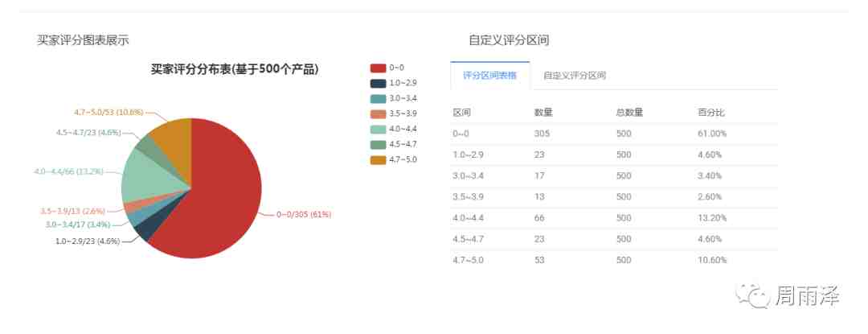
Task: Toggle the 4.0~4.4 legend light green swatch
Action: (378, 129)
